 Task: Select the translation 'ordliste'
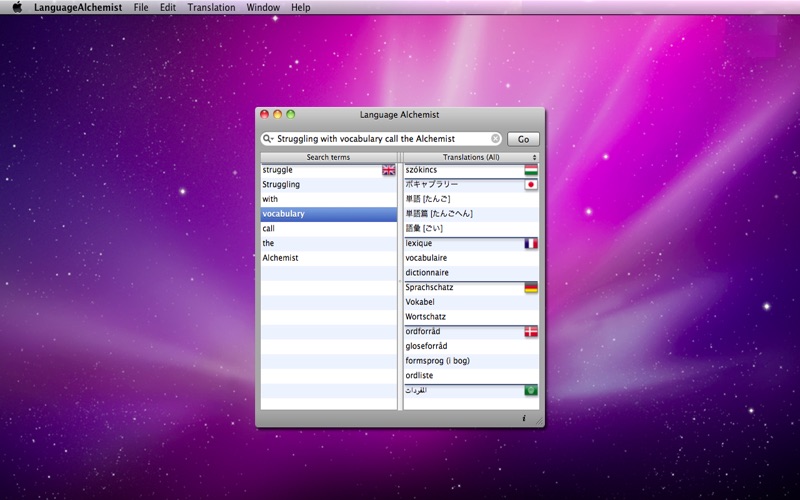[x=471, y=376]
